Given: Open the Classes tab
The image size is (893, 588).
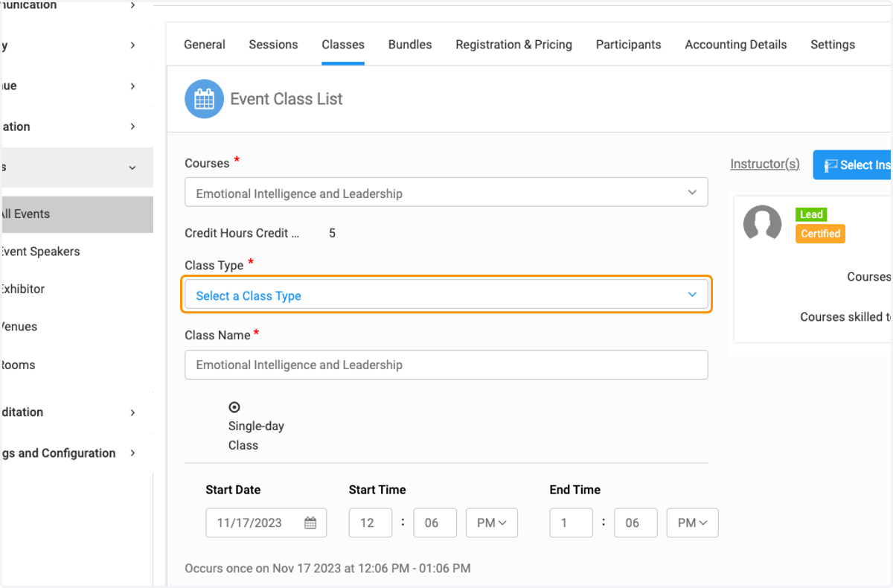Looking at the screenshot, I should click(x=343, y=45).
